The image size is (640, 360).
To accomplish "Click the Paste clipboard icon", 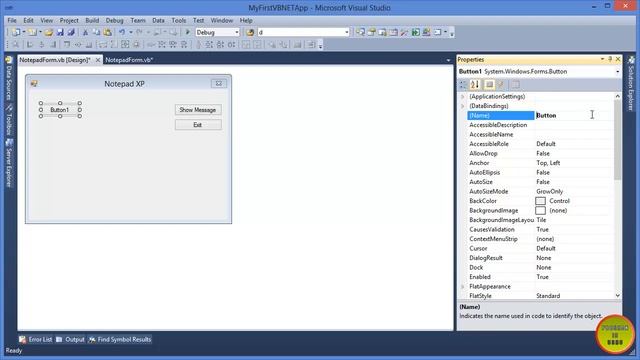I will click(107, 32).
